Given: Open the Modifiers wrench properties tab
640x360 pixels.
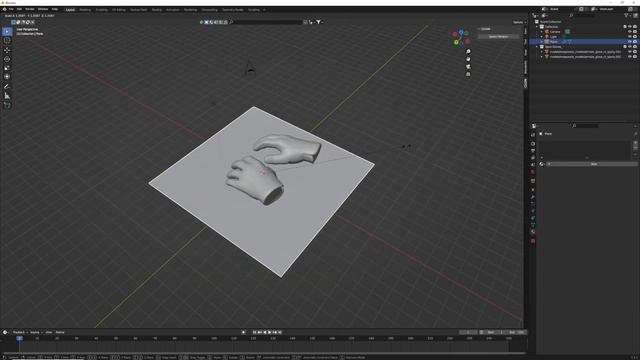Looking at the screenshot, I should click(x=533, y=197).
